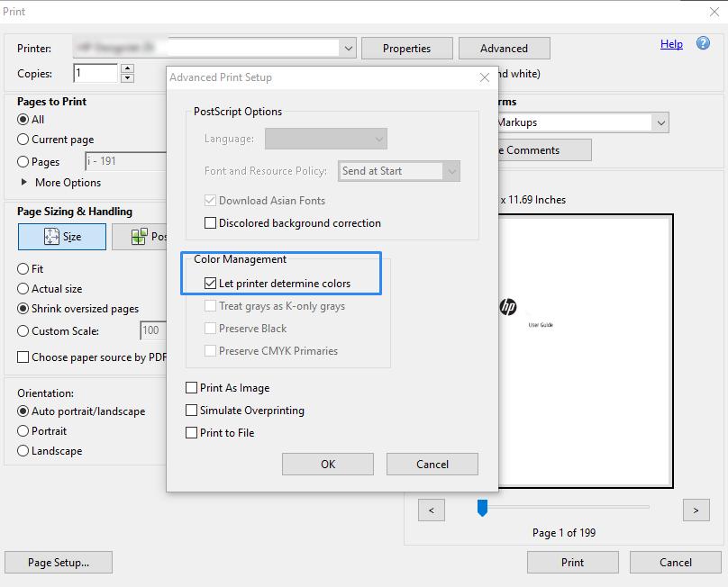Open the Printer selection dropdown

pos(348,49)
